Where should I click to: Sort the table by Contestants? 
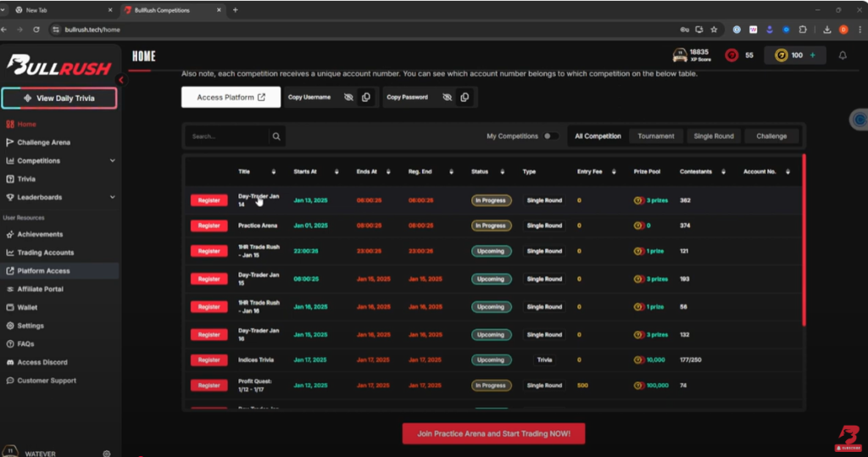coord(723,172)
